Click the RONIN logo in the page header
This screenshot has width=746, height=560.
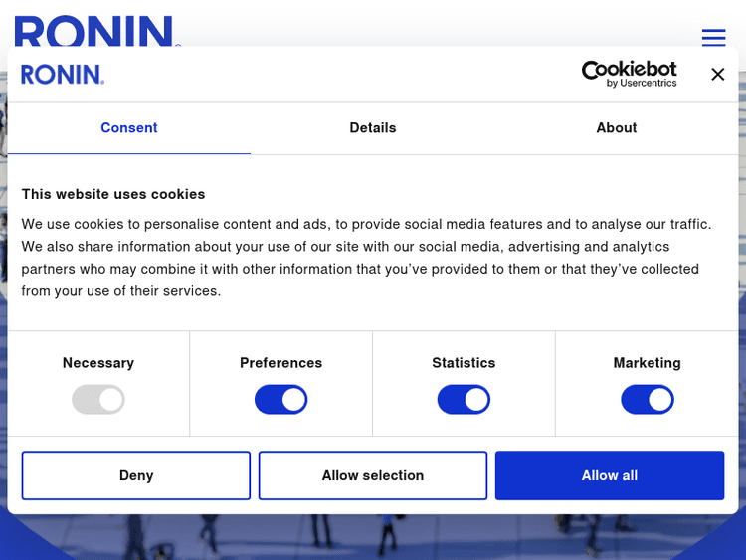pos(96,32)
